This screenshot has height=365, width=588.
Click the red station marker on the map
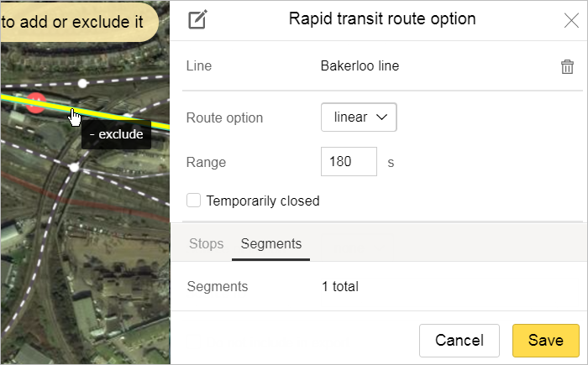coord(35,103)
